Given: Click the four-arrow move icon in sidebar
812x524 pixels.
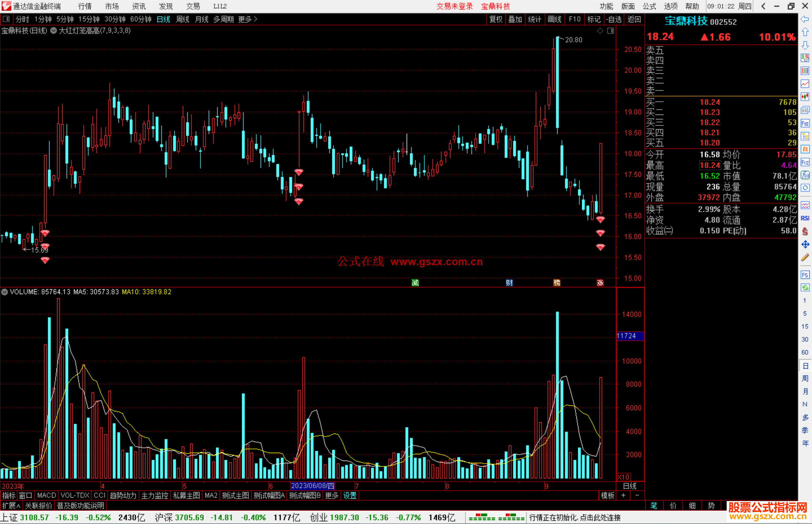Looking at the screenshot, I should (x=805, y=245).
